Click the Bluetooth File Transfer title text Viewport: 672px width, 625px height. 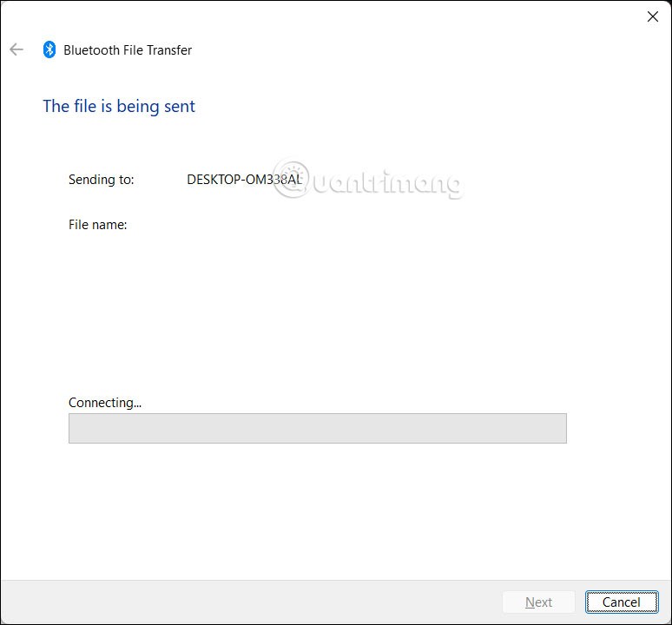pos(128,50)
